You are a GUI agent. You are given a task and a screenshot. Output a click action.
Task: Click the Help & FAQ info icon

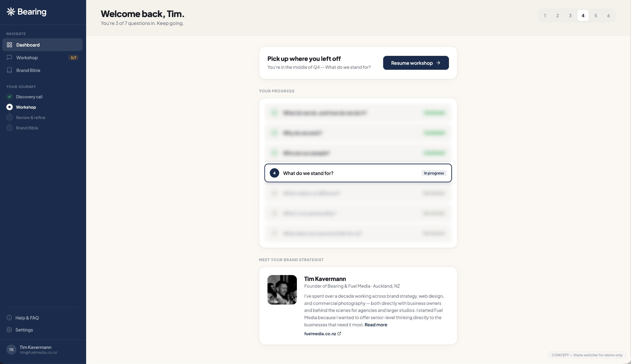(x=9, y=318)
